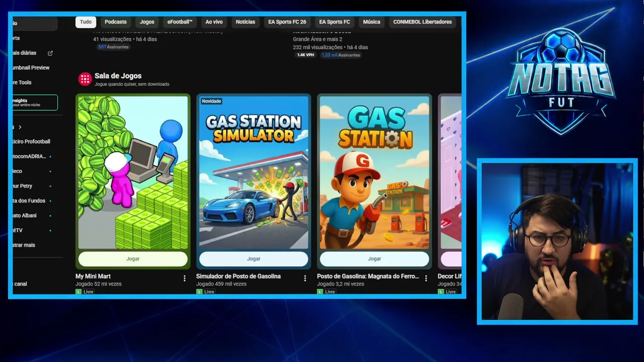Click the 'Jogado 459 mil vezes' play count
This screenshot has height=362, width=644.
point(221,284)
